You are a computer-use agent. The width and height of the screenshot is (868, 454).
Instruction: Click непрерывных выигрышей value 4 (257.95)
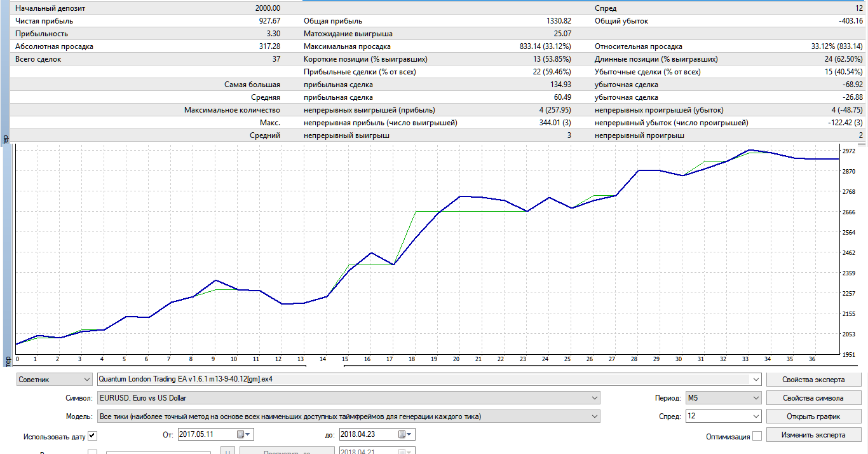click(x=555, y=110)
